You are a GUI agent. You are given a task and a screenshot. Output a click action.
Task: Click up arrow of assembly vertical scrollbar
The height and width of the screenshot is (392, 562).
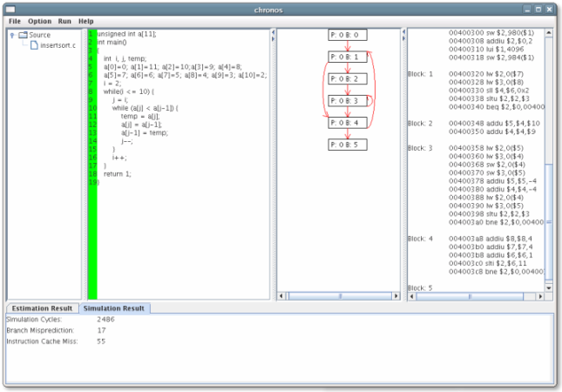point(549,32)
